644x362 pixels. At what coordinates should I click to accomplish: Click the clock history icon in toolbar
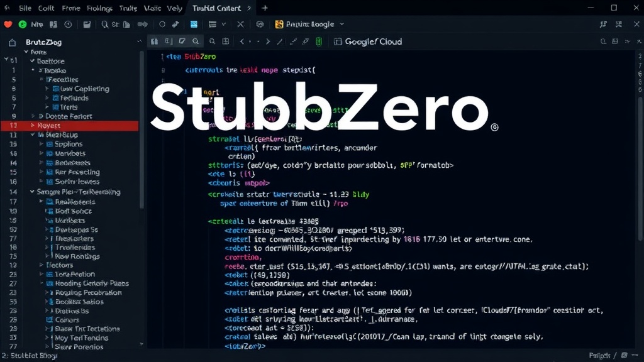[68, 25]
